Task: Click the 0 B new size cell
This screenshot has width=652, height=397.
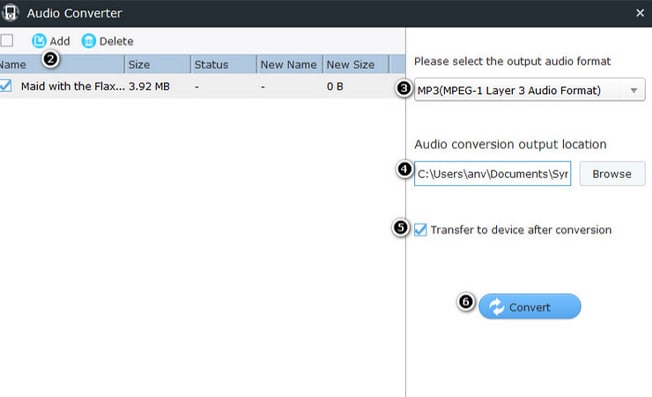Action: 335,86
